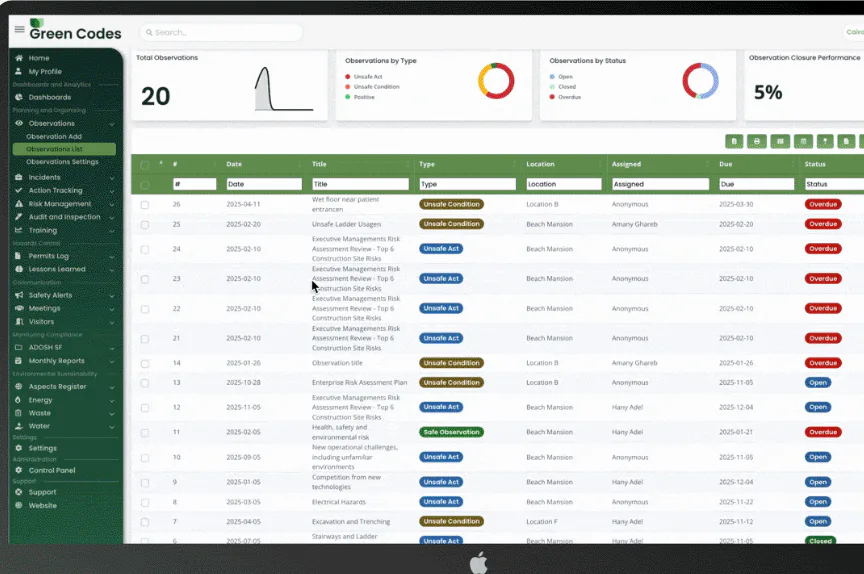
Task: Collapse the Observations chevron in sidebar
Action: (112, 124)
